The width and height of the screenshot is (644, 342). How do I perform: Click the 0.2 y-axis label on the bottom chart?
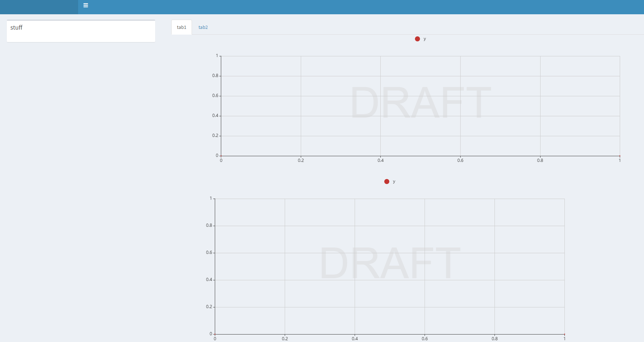209,306
